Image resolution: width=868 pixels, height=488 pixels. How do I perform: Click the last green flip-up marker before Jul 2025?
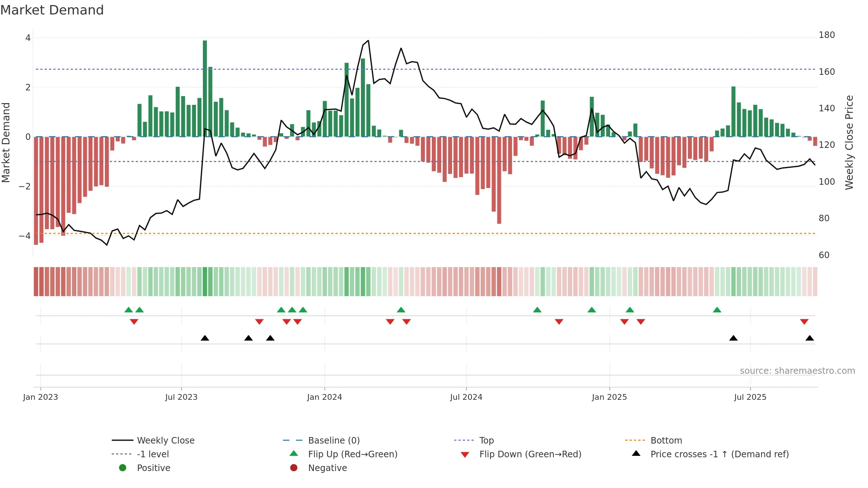pyautogui.click(x=717, y=310)
